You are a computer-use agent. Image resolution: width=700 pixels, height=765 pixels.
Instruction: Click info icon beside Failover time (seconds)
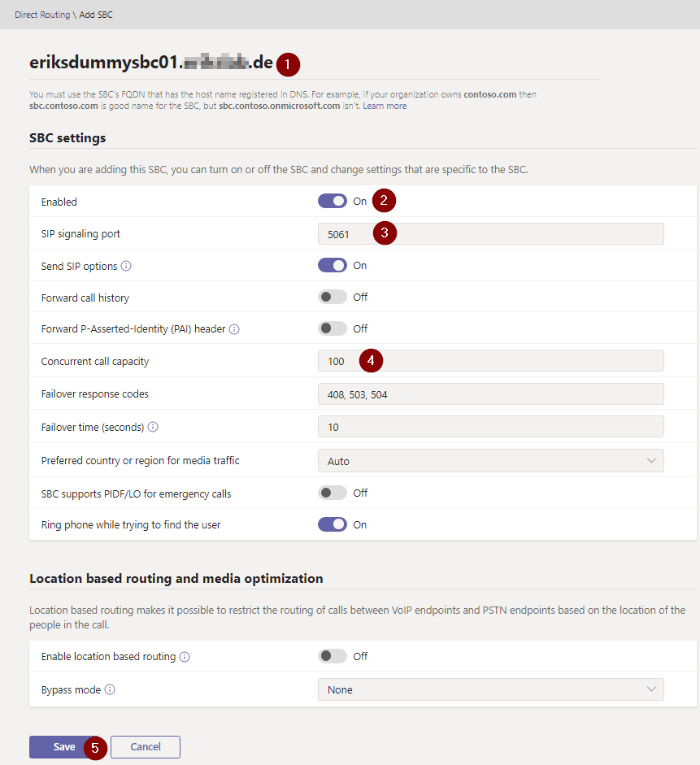[153, 427]
